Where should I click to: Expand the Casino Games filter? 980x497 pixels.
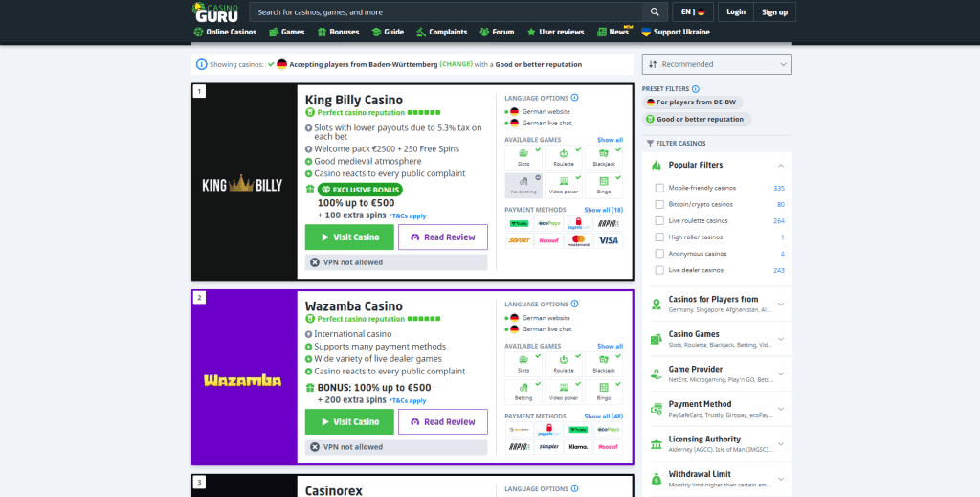pos(717,339)
